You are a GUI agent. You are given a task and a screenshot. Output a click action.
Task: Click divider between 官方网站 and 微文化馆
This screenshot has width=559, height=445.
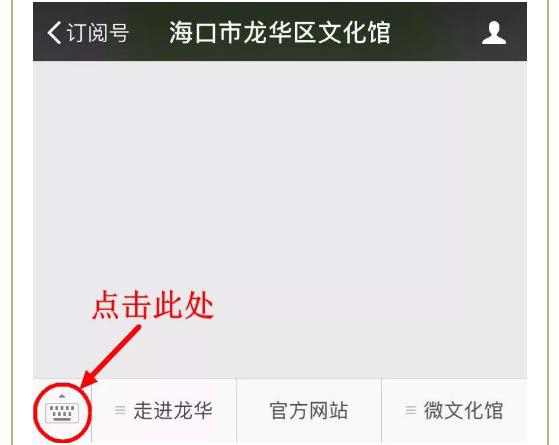[x=381, y=410]
